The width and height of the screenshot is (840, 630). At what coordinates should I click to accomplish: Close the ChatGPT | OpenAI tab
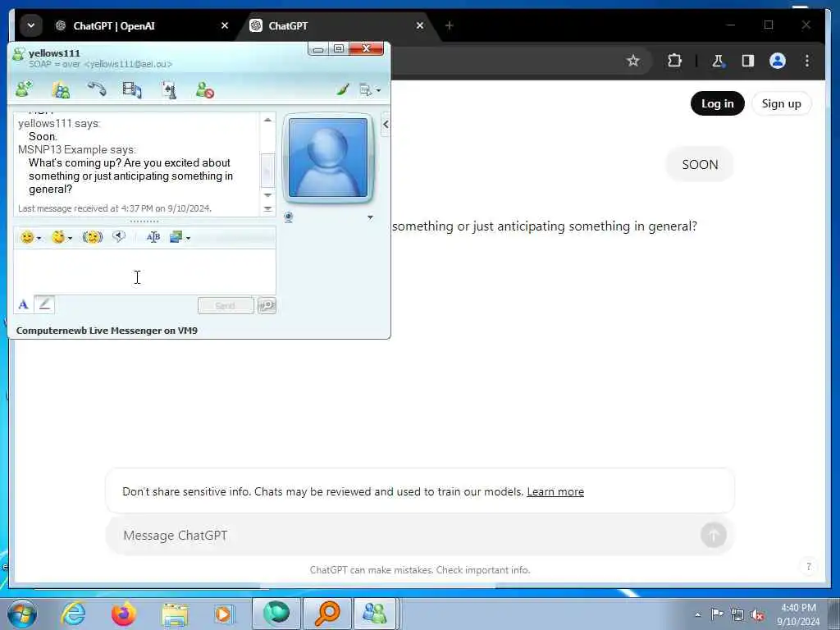[225, 25]
